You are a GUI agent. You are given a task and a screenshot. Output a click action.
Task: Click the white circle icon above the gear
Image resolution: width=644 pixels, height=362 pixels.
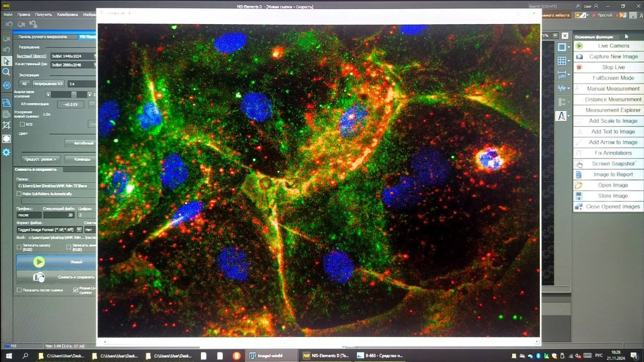6,139
